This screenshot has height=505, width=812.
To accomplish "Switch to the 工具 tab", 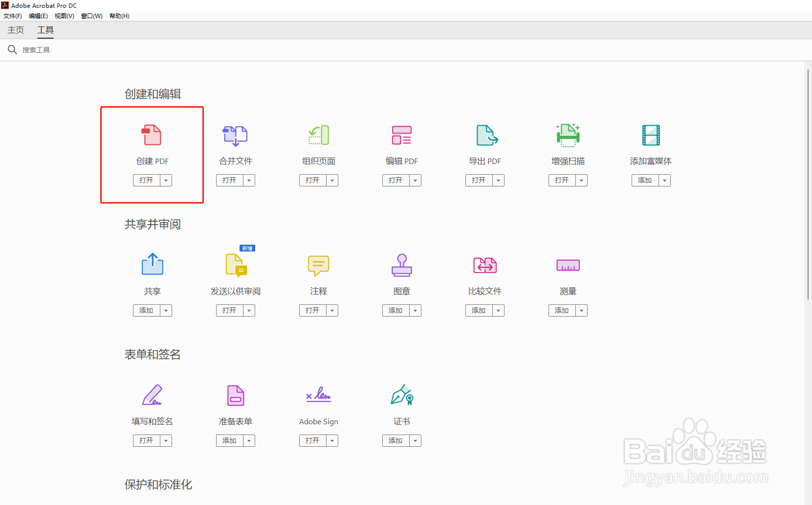I will click(45, 30).
